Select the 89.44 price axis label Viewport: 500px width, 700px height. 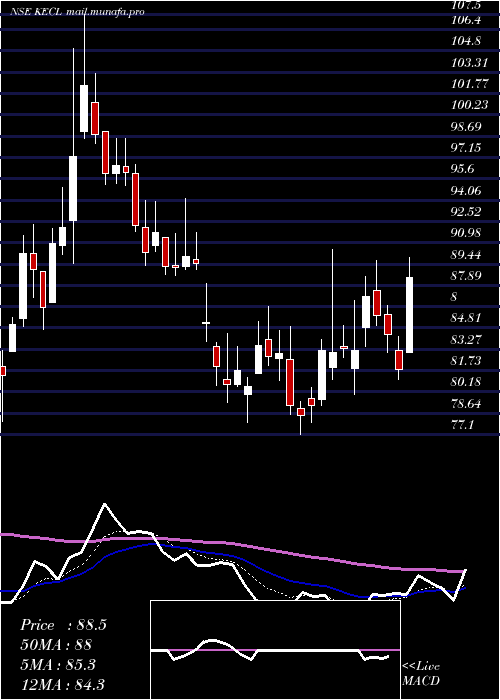(x=466, y=254)
